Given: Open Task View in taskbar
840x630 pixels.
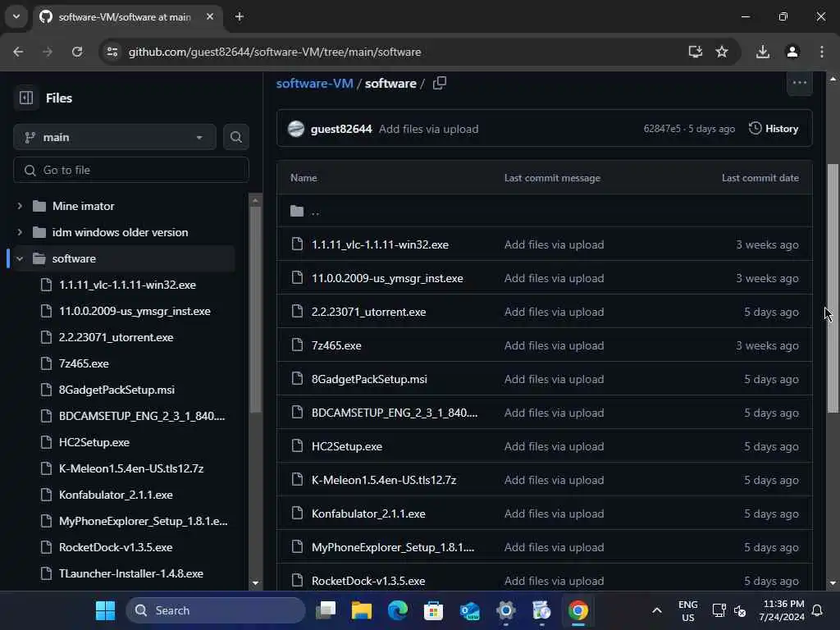Looking at the screenshot, I should (x=326, y=610).
